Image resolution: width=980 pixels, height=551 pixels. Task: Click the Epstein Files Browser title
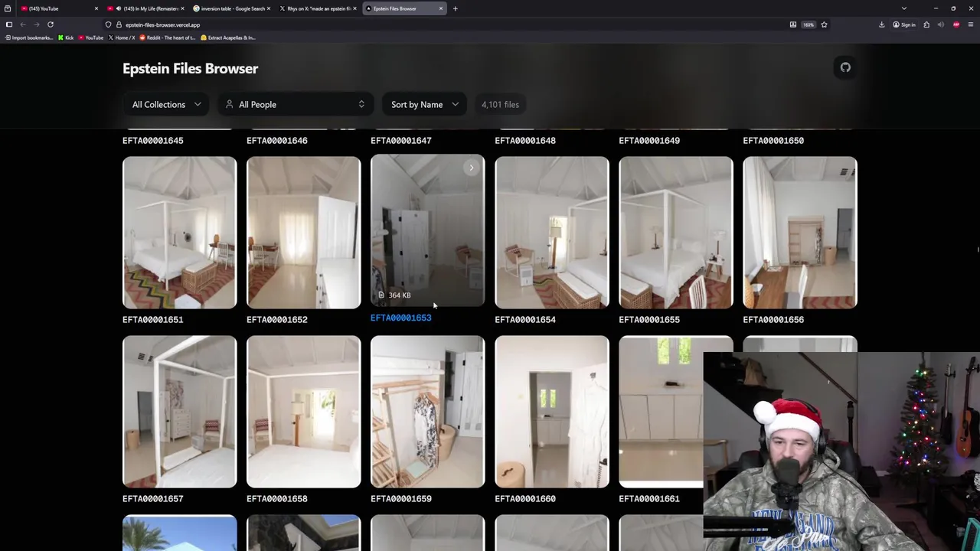(190, 68)
